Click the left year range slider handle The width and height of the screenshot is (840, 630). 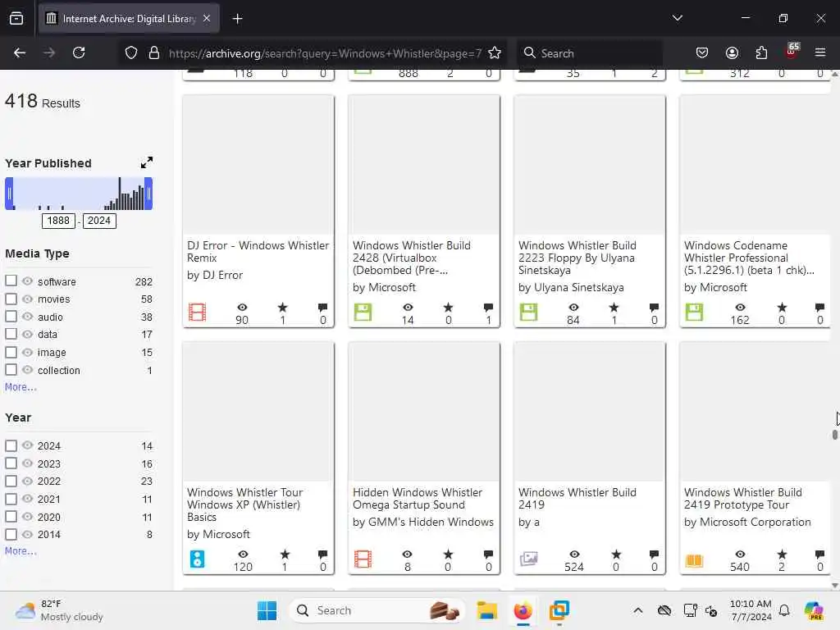(x=9, y=194)
